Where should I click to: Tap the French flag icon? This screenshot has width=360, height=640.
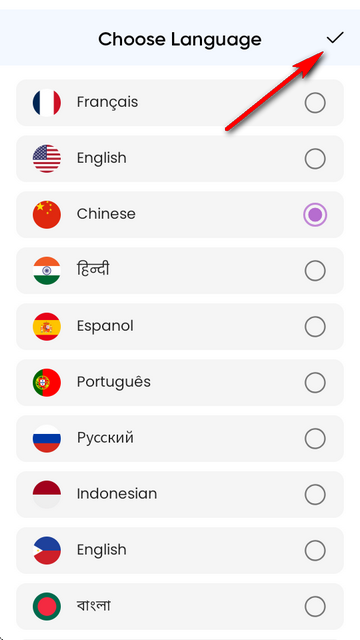point(47,102)
